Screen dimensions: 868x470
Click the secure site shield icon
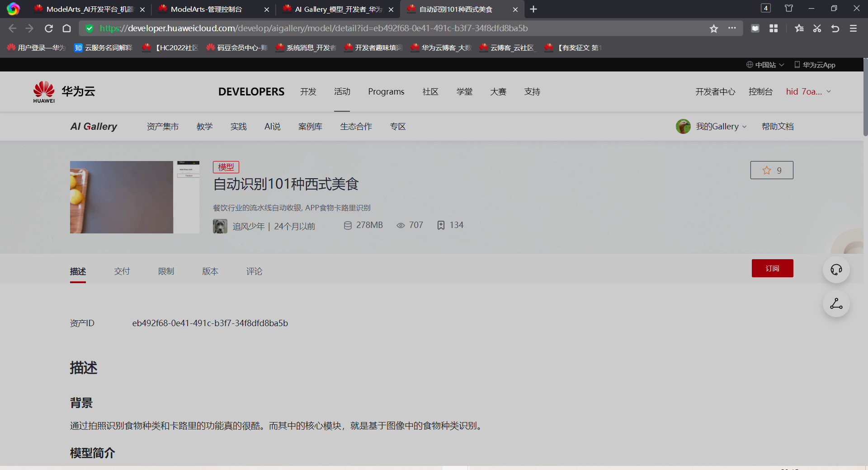tap(90, 28)
